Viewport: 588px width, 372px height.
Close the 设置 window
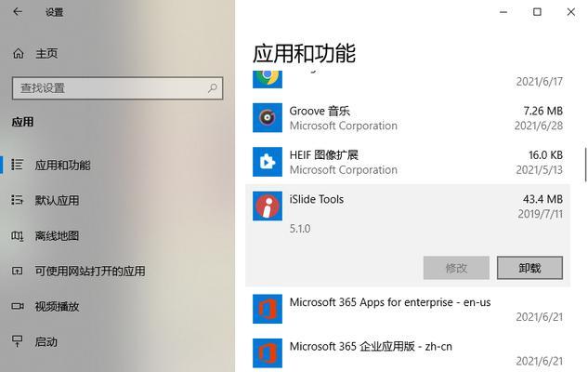(570, 12)
